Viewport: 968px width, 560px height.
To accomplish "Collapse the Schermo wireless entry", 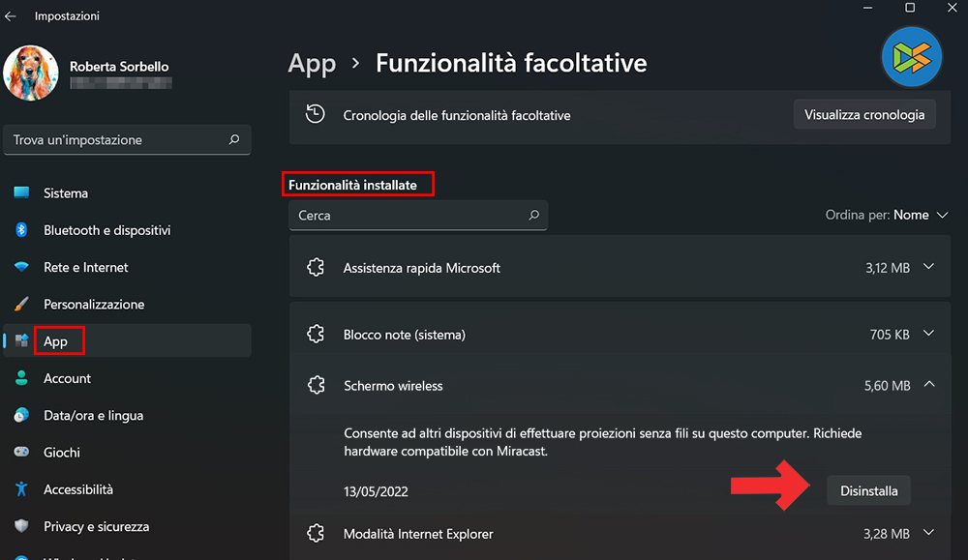I will tap(929, 385).
